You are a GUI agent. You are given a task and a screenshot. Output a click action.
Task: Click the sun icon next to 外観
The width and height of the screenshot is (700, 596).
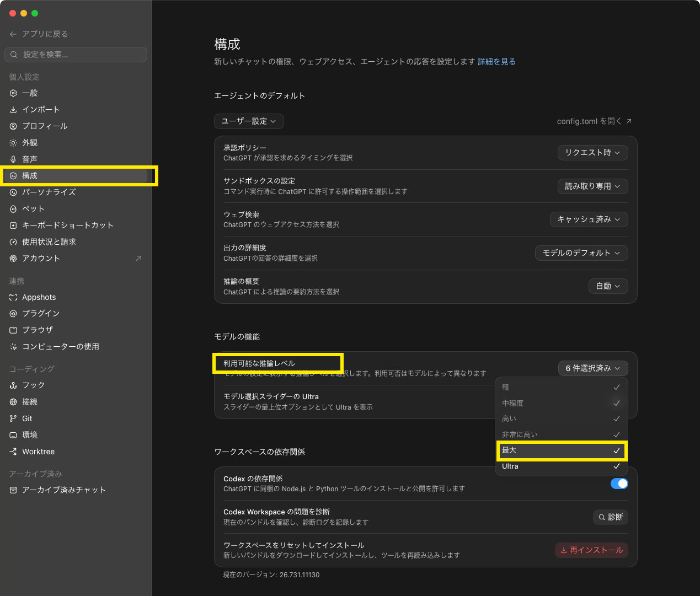13,143
